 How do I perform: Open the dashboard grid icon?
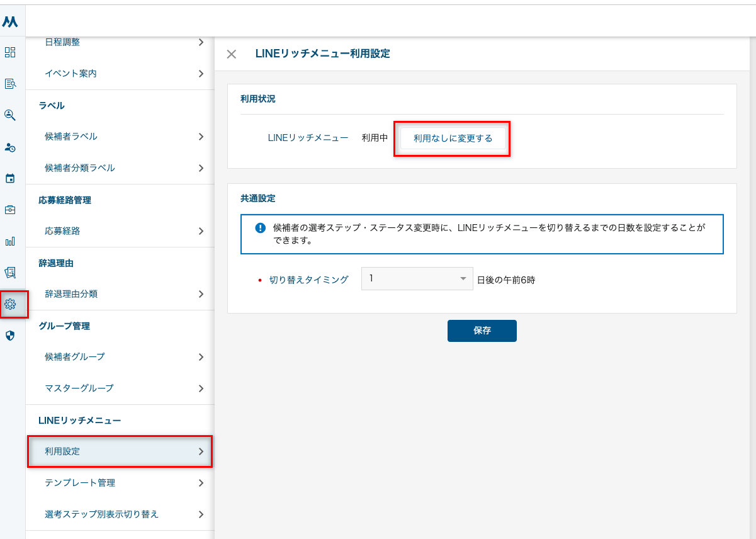(10, 52)
